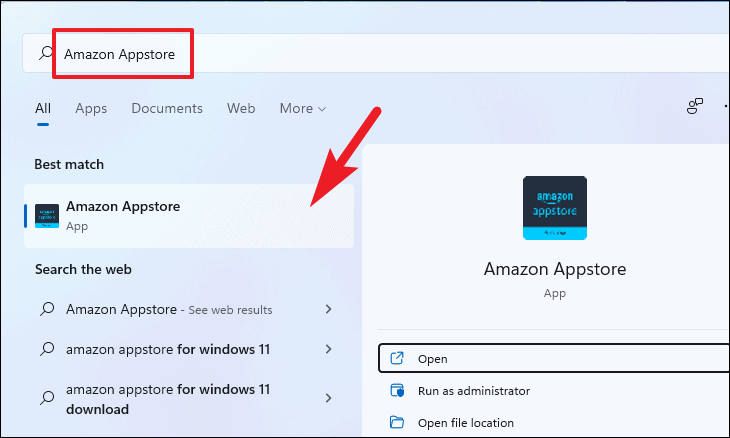Image resolution: width=730 pixels, height=438 pixels.
Task: Click the Open button in preview pane
Action: (554, 358)
